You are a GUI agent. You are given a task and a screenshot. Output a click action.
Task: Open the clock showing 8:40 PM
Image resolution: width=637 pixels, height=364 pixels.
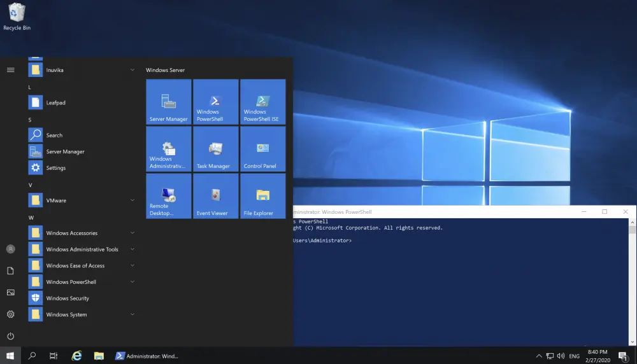(x=598, y=356)
